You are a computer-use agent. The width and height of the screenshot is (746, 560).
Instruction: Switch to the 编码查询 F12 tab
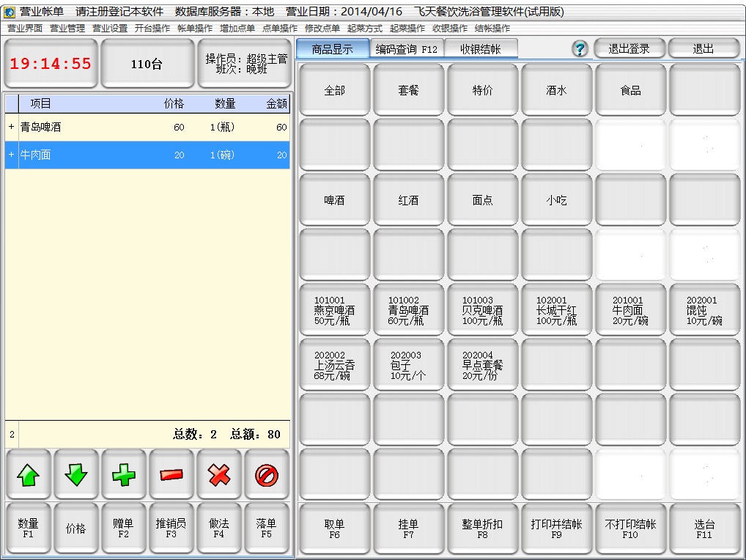tap(407, 49)
